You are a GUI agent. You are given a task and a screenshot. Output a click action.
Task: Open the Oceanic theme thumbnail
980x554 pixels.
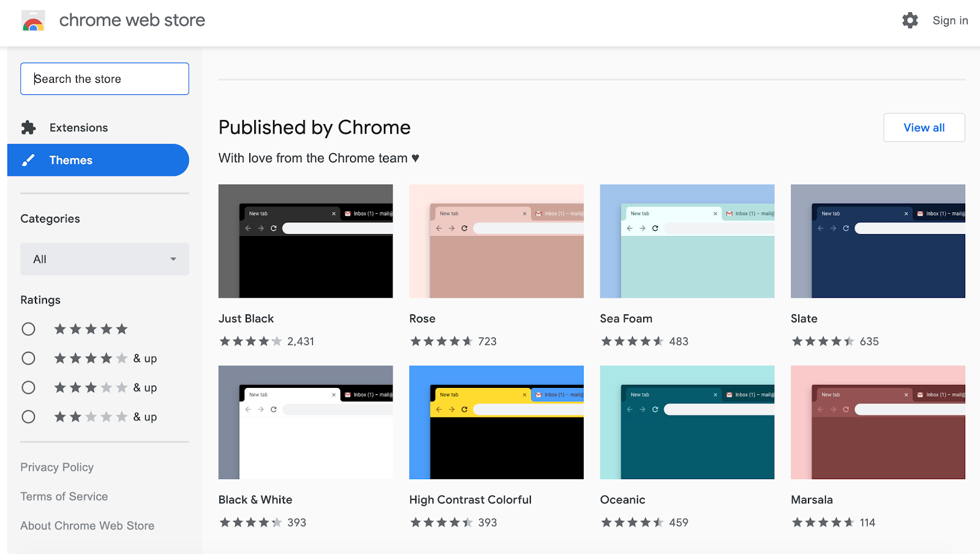[x=687, y=422]
